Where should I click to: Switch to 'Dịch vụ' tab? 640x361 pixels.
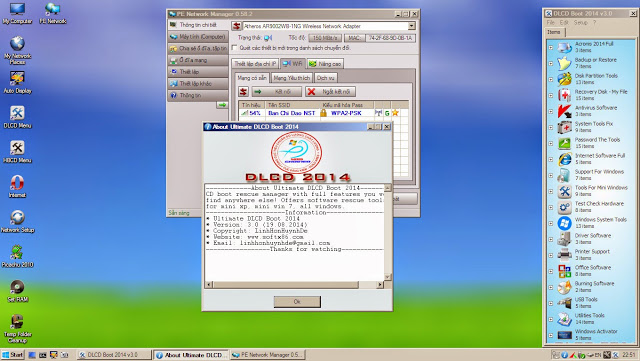tap(326, 78)
